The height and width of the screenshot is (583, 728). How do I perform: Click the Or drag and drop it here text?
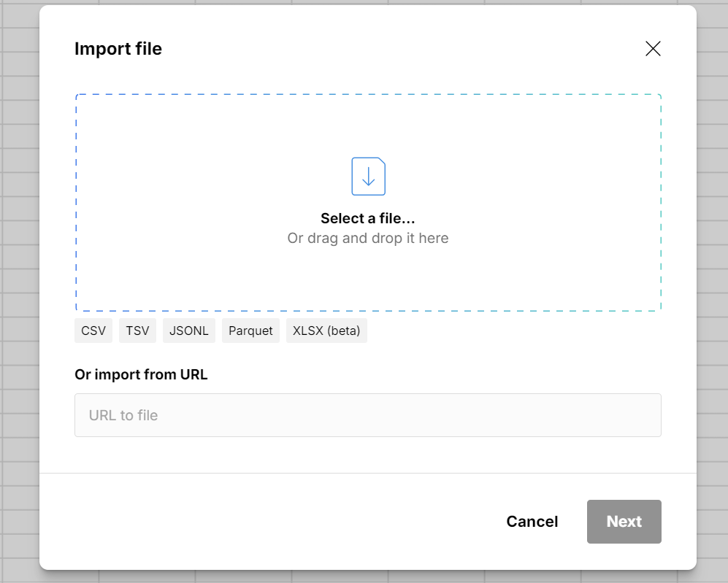[367, 238]
